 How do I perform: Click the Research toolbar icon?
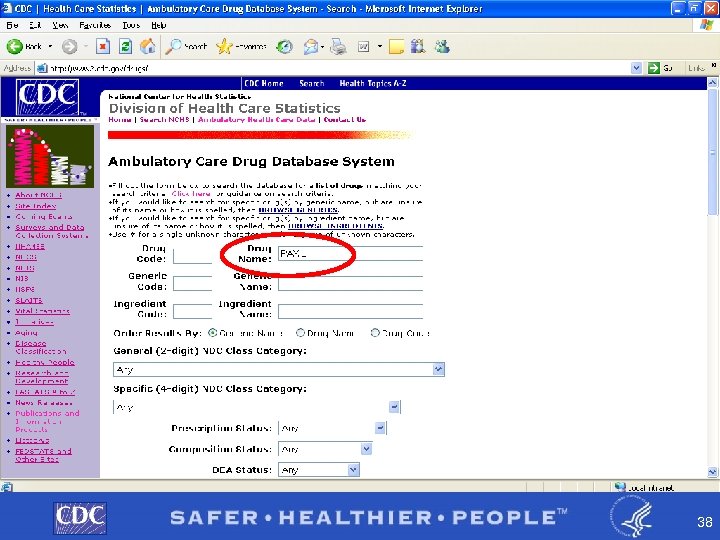point(418,46)
